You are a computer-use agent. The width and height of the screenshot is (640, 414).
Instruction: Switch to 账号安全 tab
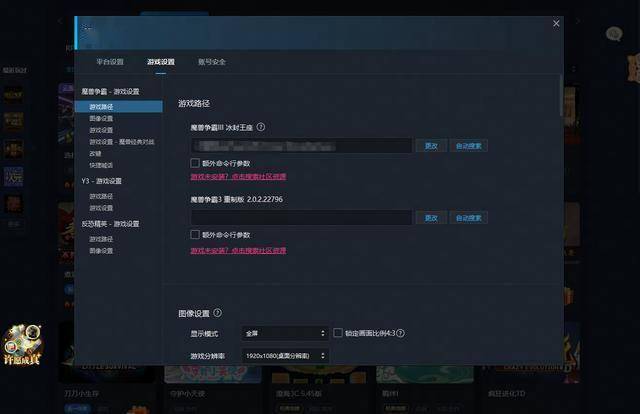[x=212, y=62]
